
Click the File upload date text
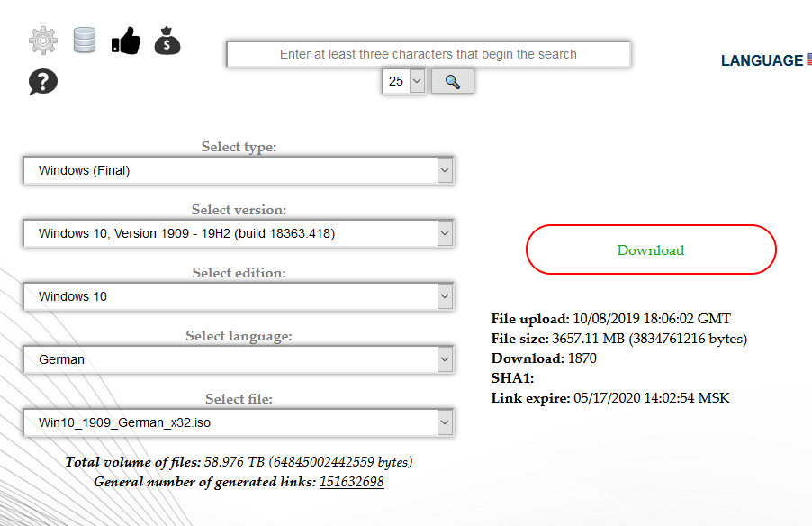point(610,318)
